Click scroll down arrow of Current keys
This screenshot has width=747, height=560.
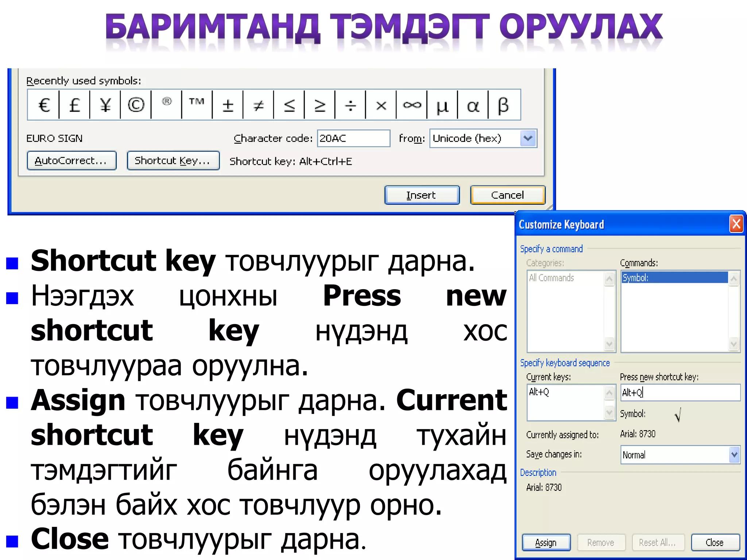tap(609, 412)
